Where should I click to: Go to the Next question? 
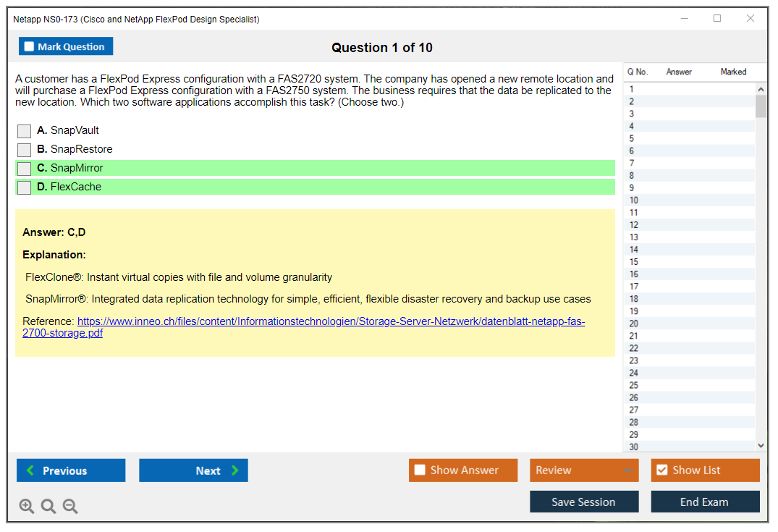pyautogui.click(x=193, y=470)
